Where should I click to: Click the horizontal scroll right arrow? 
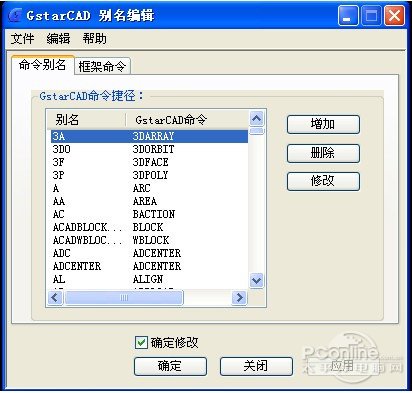coord(239,297)
